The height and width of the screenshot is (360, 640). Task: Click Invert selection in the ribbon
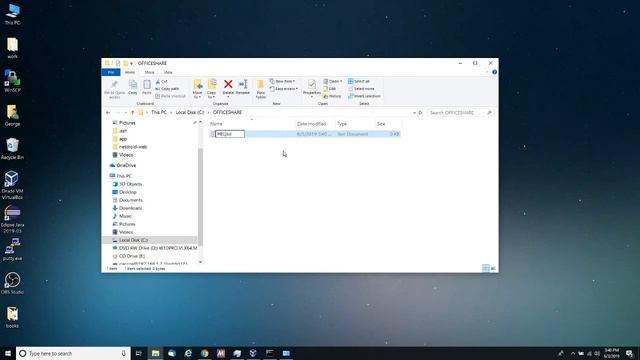pyautogui.click(x=364, y=96)
